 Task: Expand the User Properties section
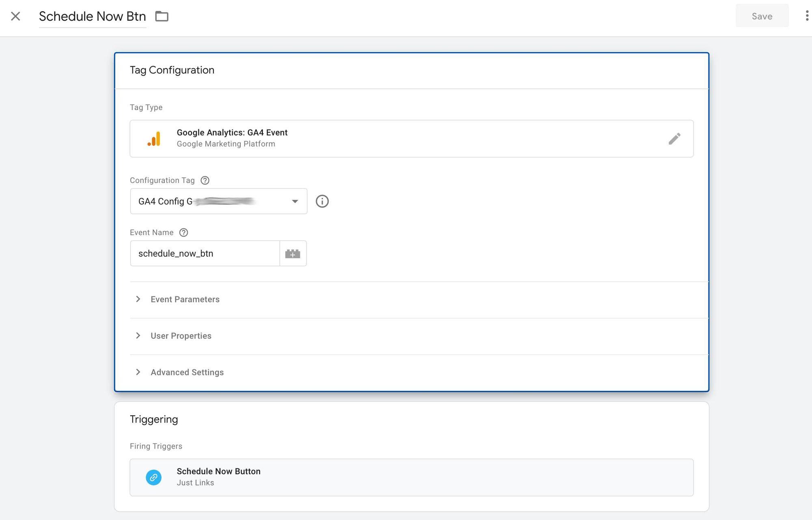(x=419, y=336)
